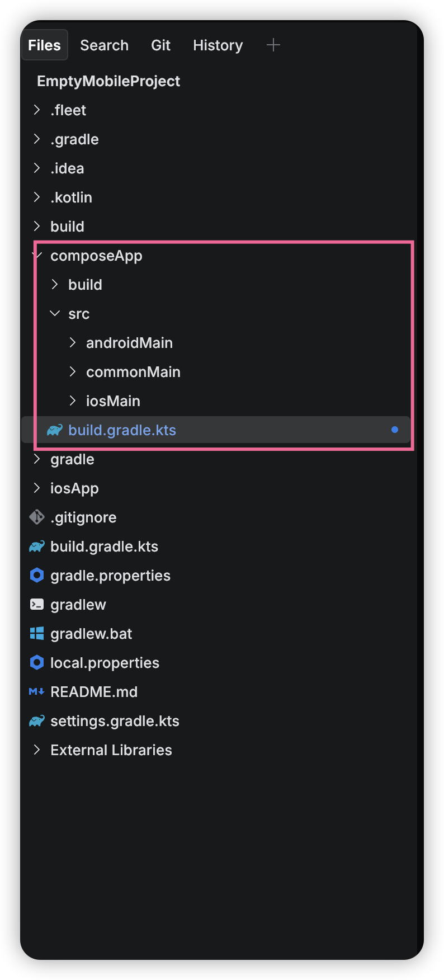444x980 pixels.
Task: Expand the androidMain folder chevron
Action: coord(73,343)
